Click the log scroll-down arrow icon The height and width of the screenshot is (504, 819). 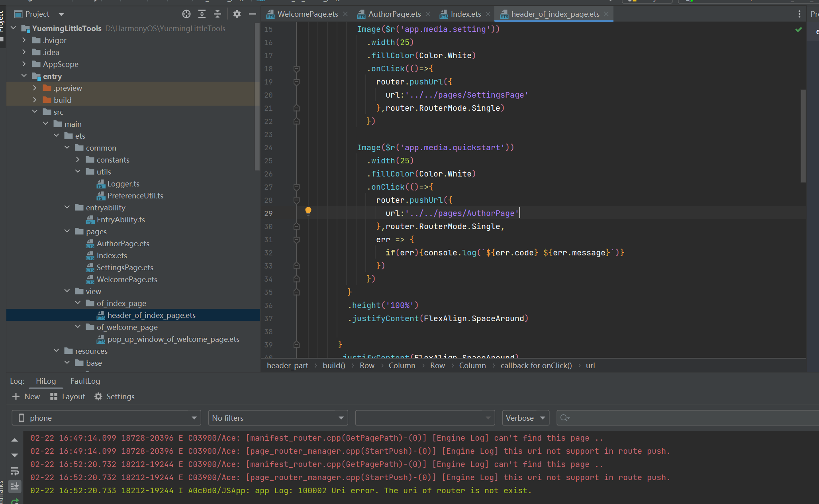pos(15,455)
